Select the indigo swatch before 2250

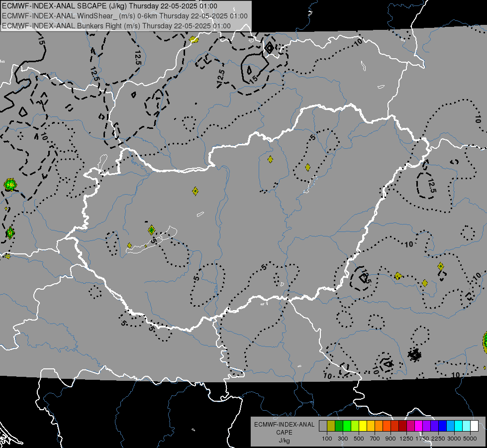coord(434,426)
